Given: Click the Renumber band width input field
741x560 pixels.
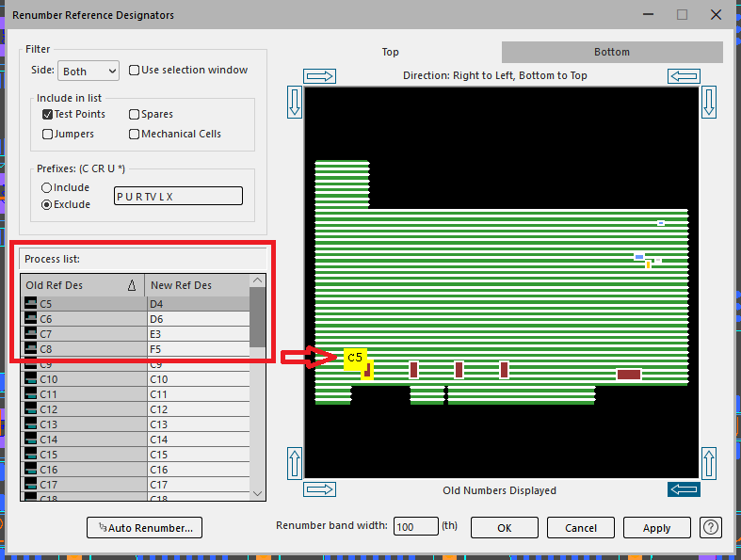Looking at the screenshot, I should (x=415, y=527).
